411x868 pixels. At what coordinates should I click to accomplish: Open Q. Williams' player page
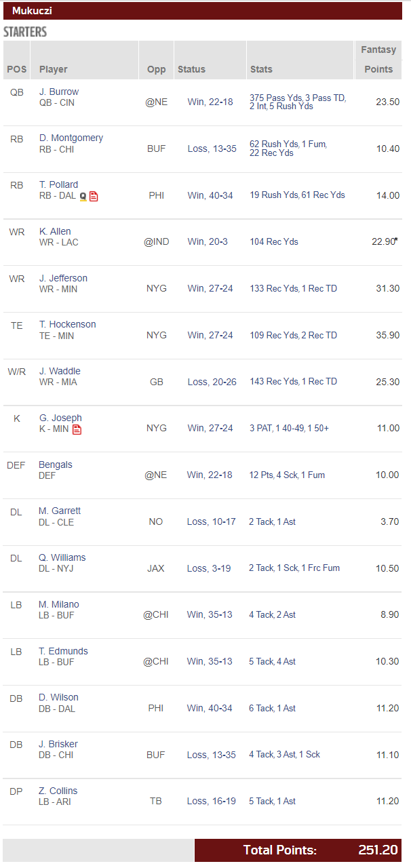pyautogui.click(x=62, y=557)
